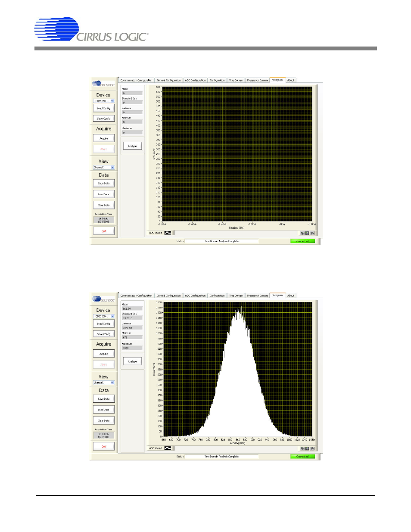
Task: Select the crosshair cursor tool on the bell-curve histogram
Action: coord(302,448)
